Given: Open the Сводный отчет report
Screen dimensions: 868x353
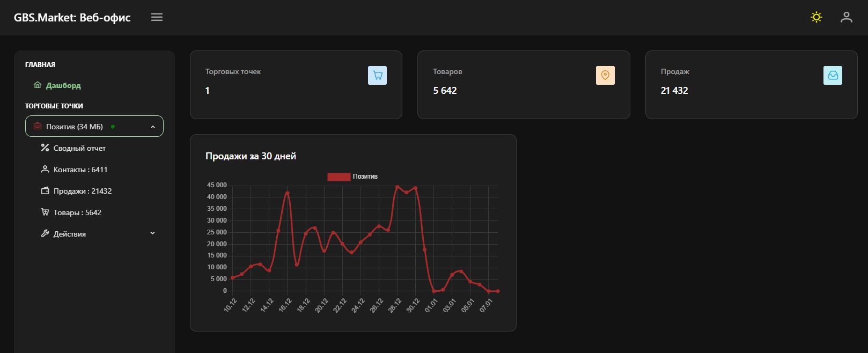Looking at the screenshot, I should point(79,148).
